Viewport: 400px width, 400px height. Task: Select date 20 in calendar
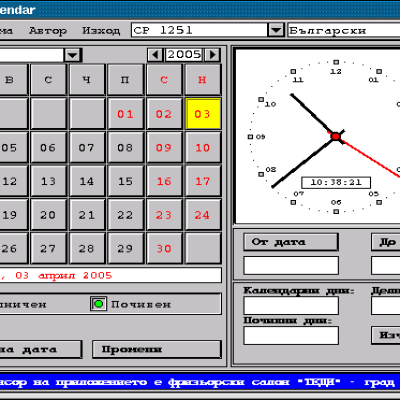coord(48,215)
